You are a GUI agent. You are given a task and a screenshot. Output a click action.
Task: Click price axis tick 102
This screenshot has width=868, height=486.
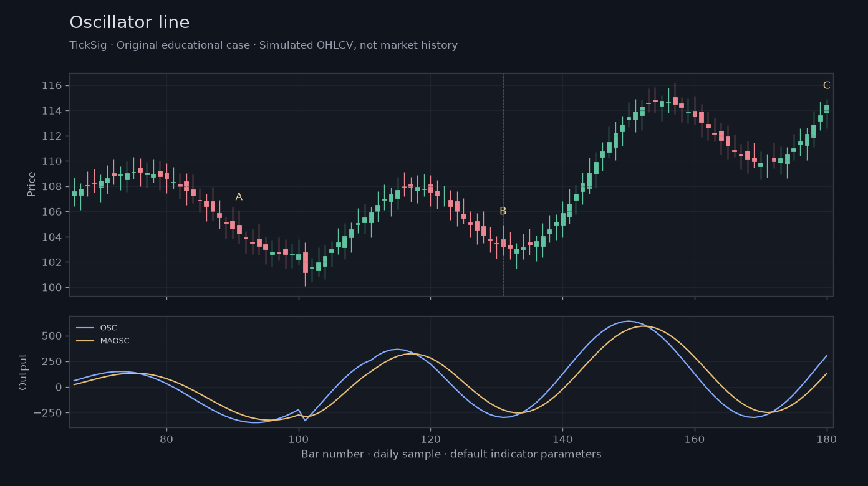pos(52,262)
